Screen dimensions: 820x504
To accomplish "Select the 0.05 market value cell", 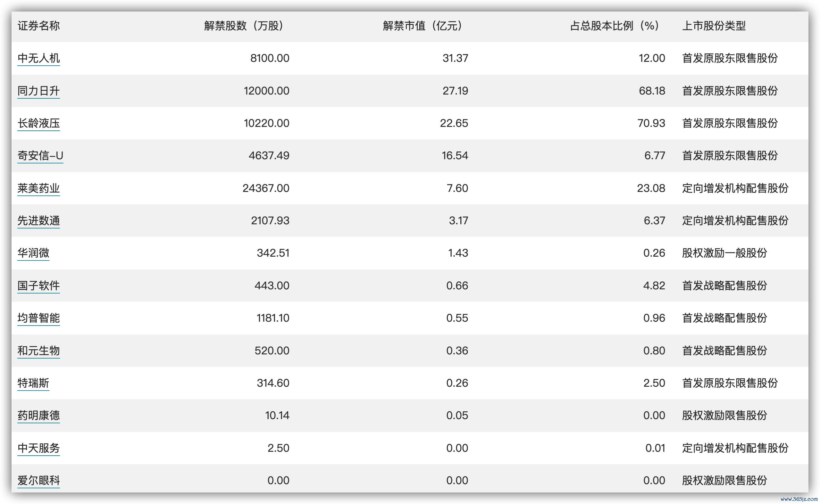I will coord(457,415).
